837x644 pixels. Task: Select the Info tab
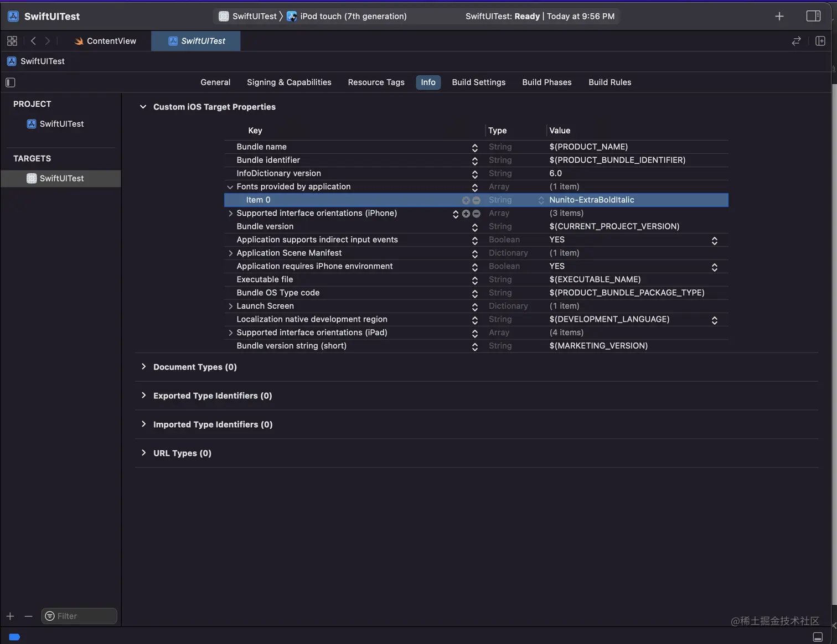click(x=428, y=82)
